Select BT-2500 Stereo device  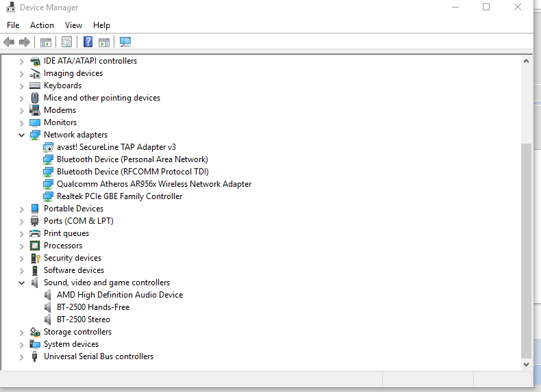[x=84, y=319]
